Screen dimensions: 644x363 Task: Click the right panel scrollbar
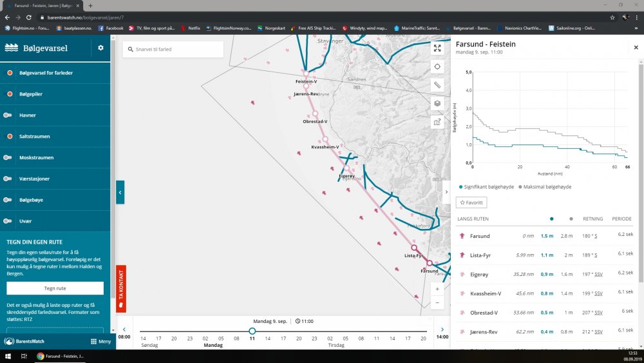tap(641, 172)
